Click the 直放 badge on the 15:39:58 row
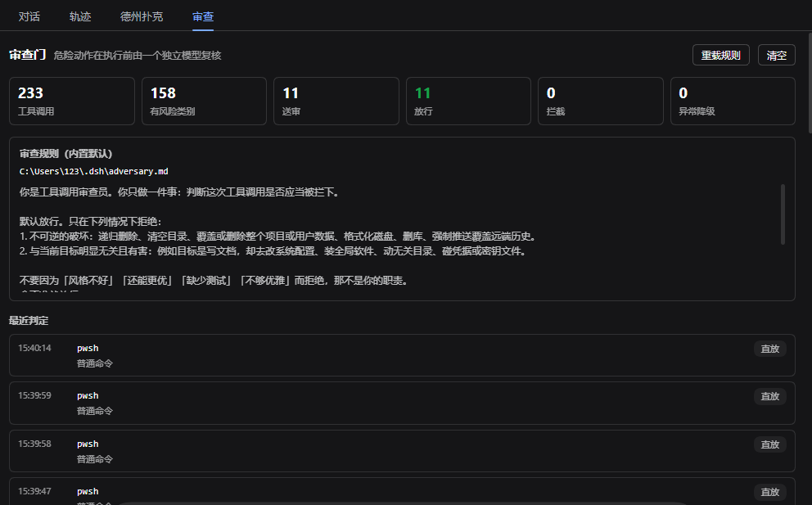Viewport: 812px width, 505px height. point(770,444)
